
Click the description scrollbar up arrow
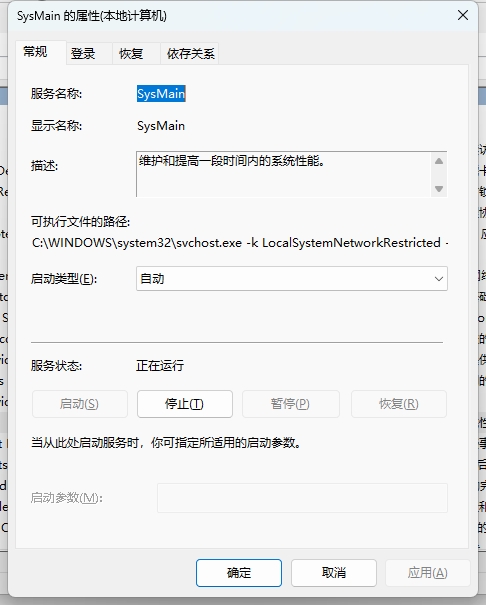click(439, 161)
